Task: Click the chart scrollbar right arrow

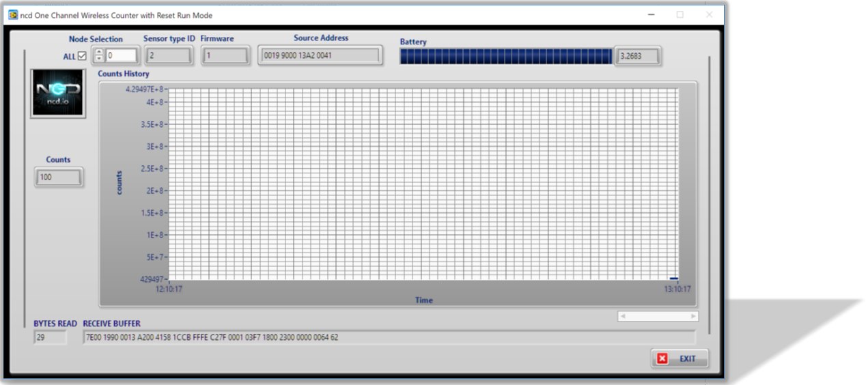Action: [694, 316]
